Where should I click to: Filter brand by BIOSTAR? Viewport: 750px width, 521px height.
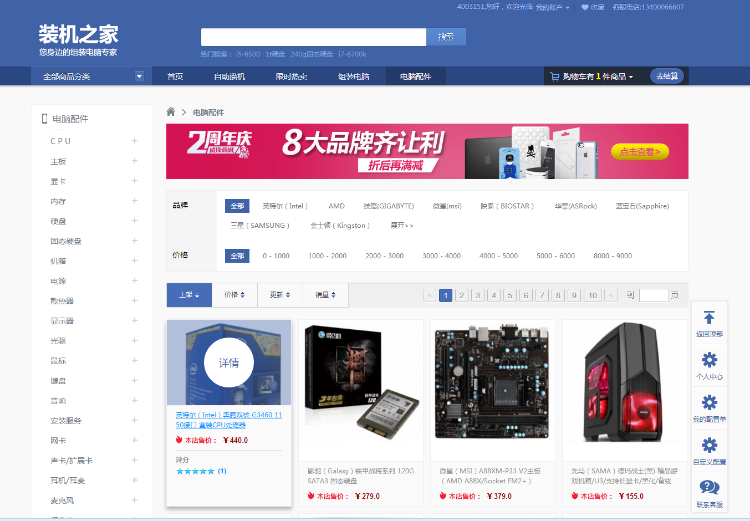click(x=507, y=206)
